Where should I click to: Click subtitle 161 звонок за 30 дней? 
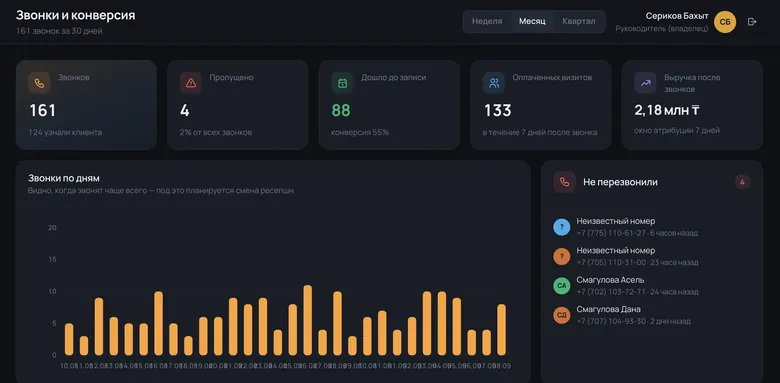click(x=59, y=31)
